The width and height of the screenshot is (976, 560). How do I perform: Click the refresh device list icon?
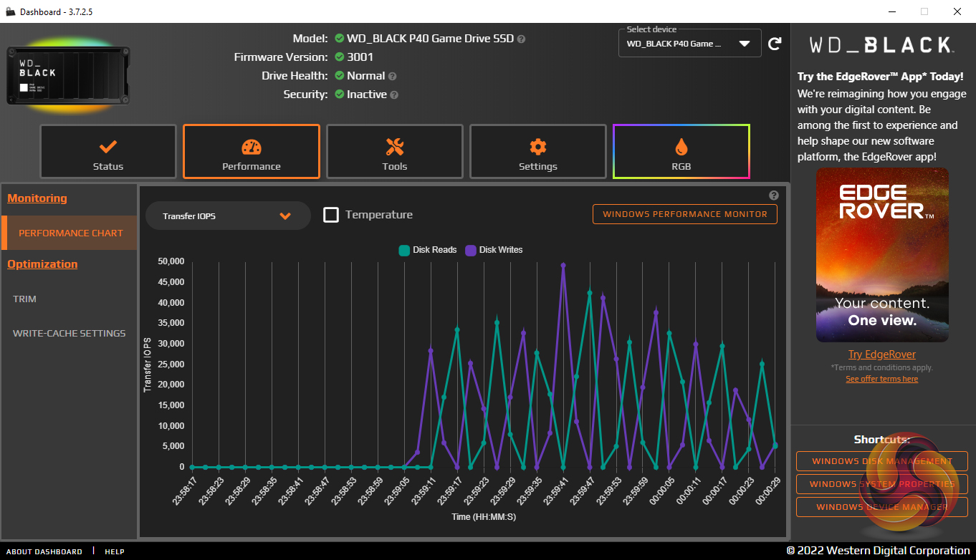tap(775, 44)
